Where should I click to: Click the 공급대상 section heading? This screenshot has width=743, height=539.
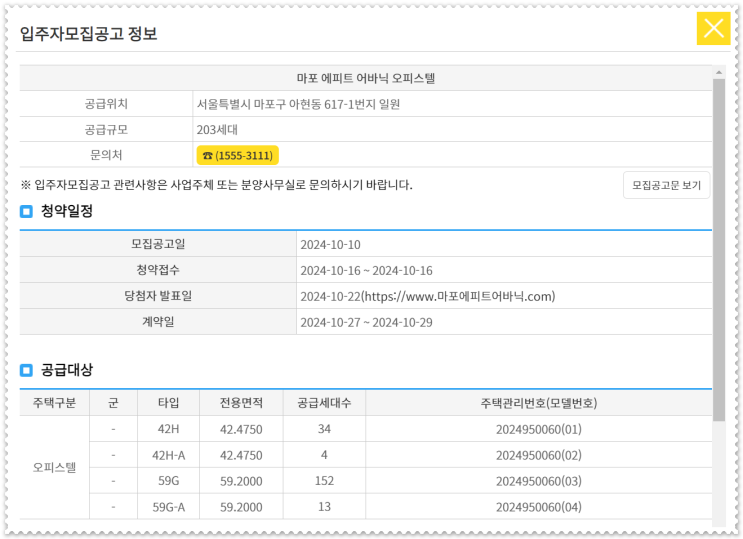pos(67,370)
